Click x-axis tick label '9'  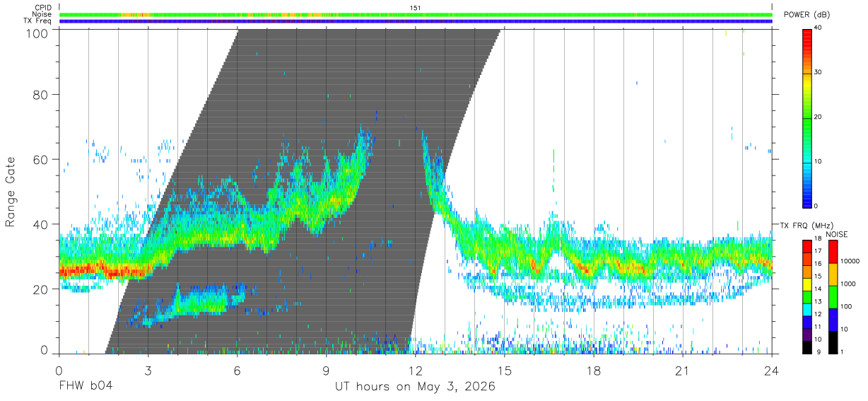click(x=326, y=370)
